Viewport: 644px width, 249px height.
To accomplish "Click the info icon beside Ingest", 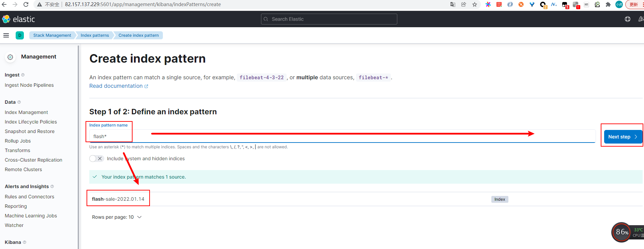I will point(23,75).
